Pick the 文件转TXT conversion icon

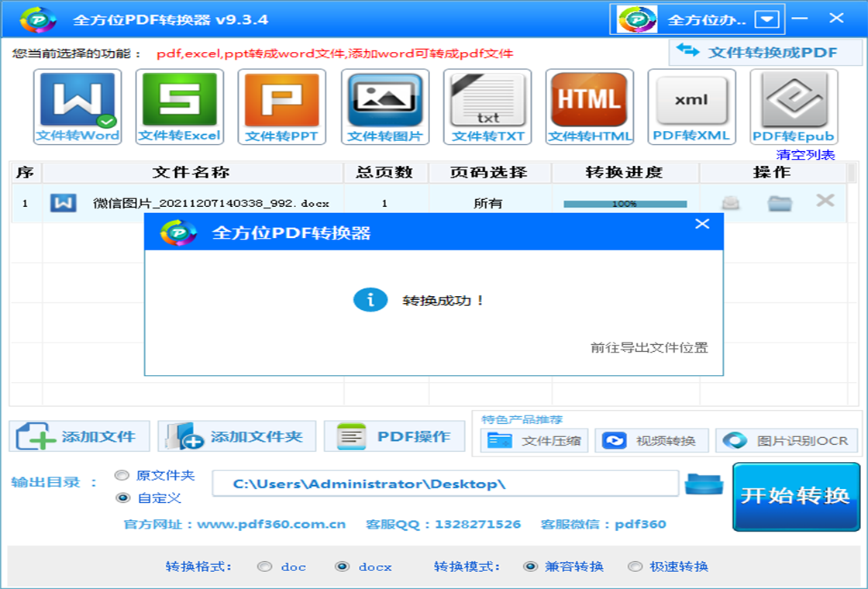coord(487,107)
